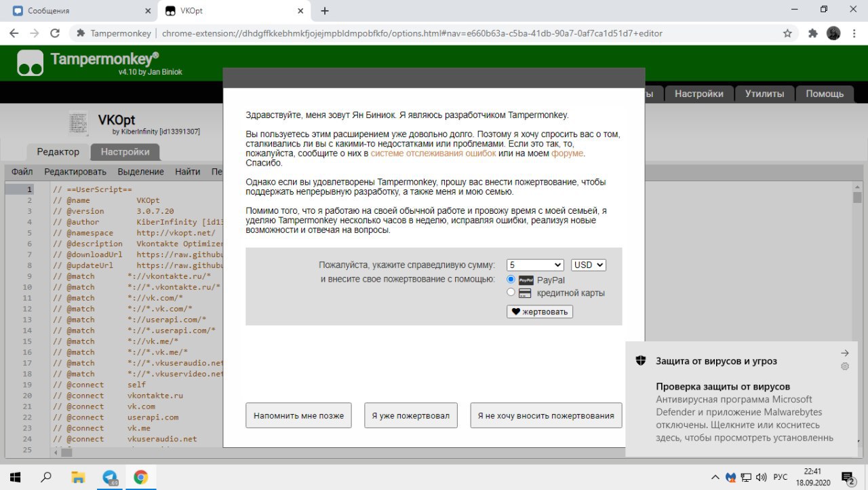Click the address bar URL
The height and width of the screenshot is (490, 868).
point(412,33)
